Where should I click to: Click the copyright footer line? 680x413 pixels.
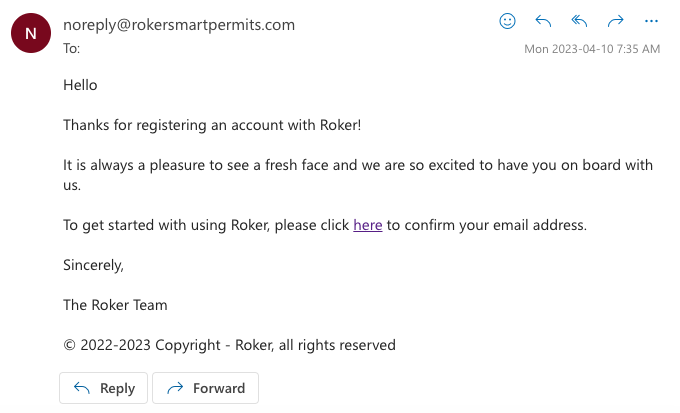coord(229,345)
